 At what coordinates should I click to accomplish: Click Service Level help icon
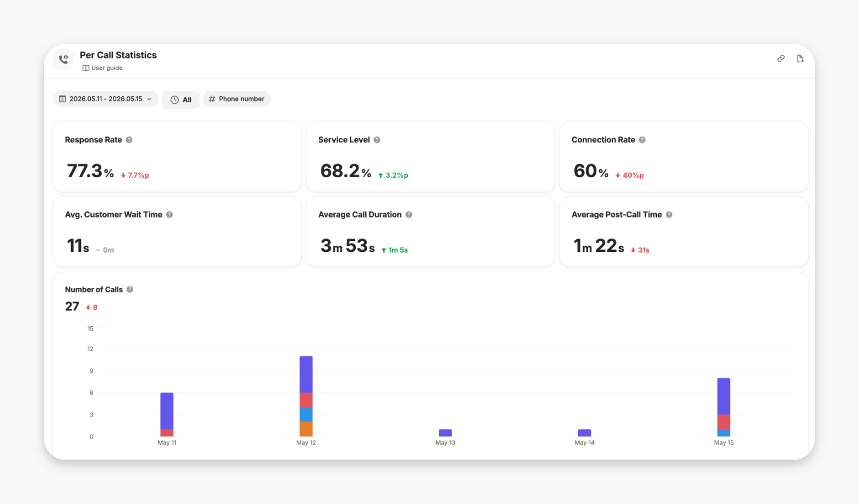(x=377, y=140)
